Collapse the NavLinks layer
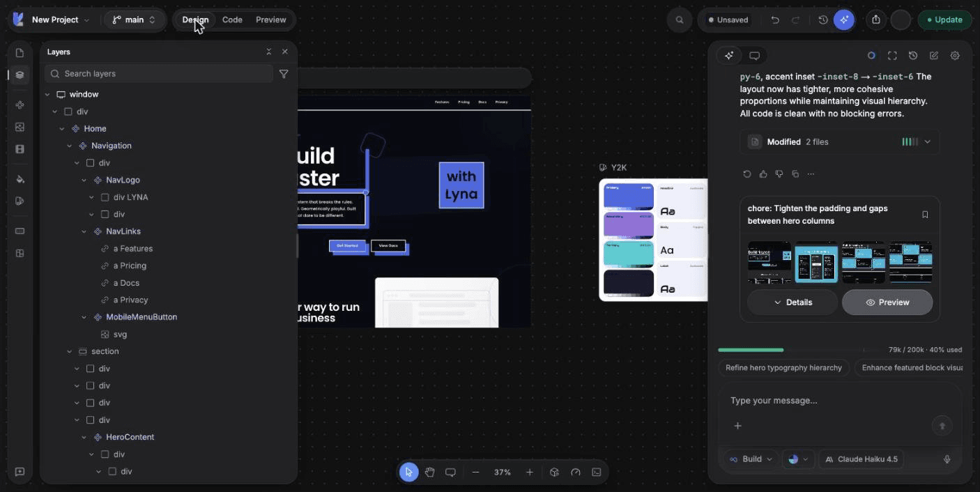 click(84, 231)
